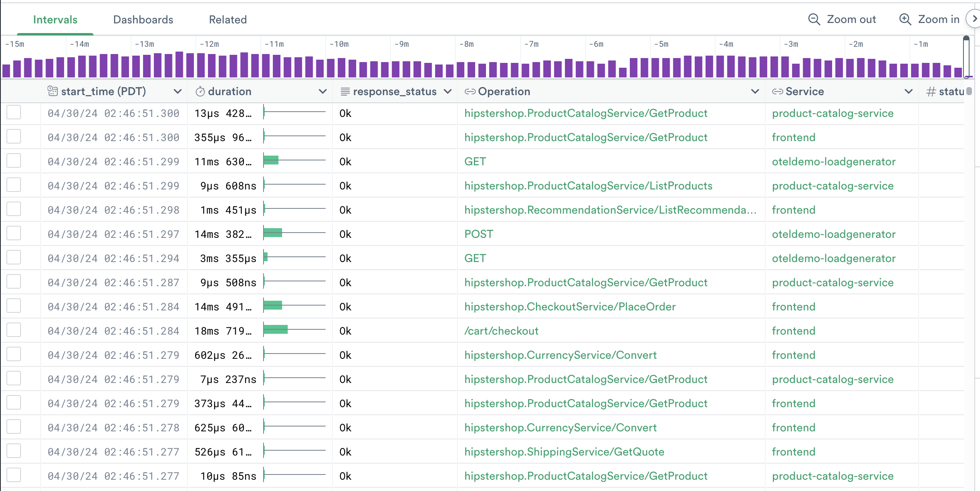Open the Service column dropdown chevron
980x491 pixels.
908,92
